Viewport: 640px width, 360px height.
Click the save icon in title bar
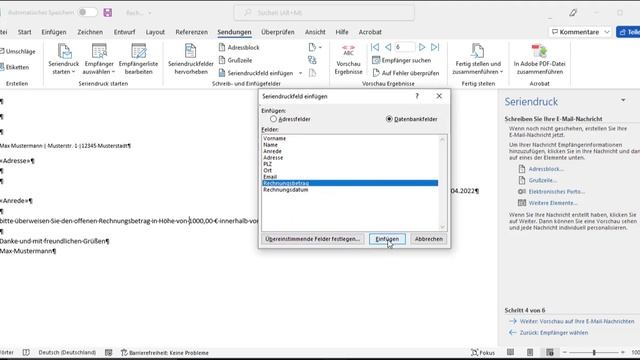[108, 13]
